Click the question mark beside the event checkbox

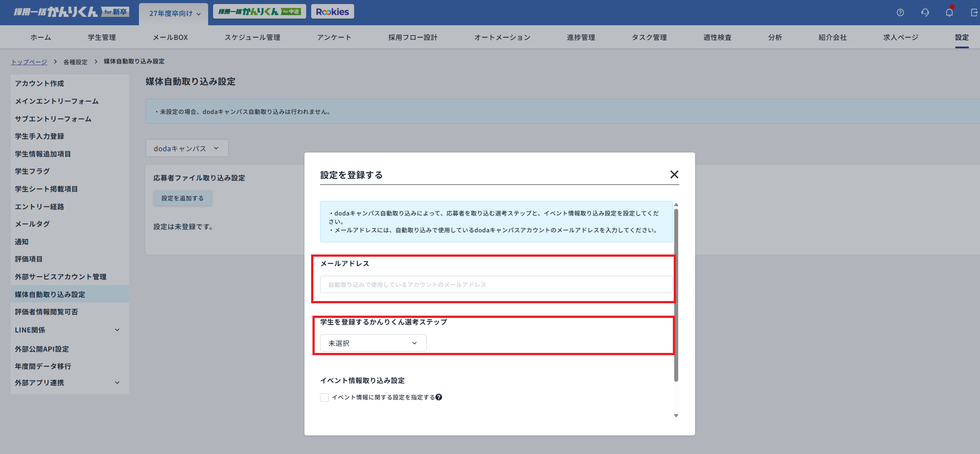[439, 397]
